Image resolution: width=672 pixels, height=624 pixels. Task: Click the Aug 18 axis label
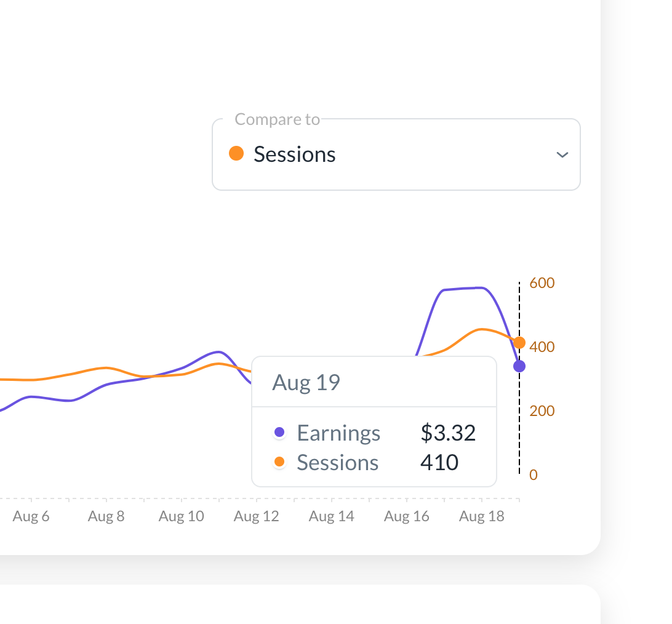point(481,516)
